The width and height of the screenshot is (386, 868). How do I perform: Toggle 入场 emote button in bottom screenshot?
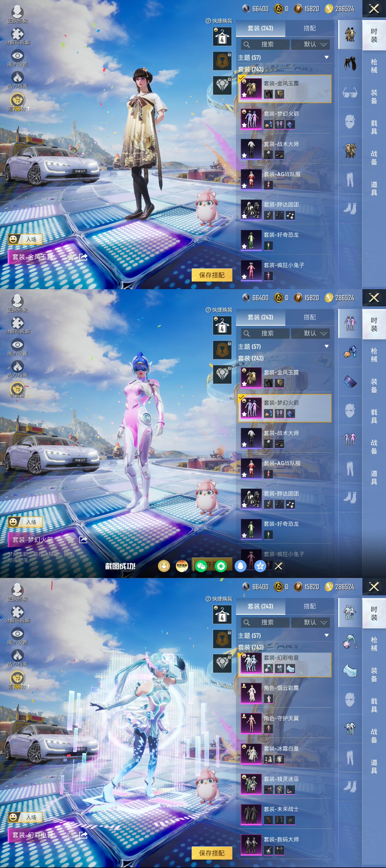coord(25,817)
